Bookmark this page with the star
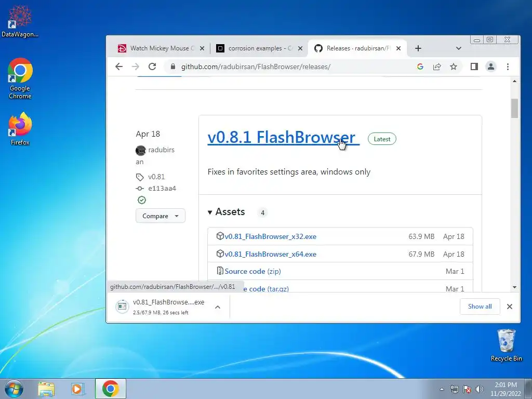532x399 pixels. click(453, 67)
